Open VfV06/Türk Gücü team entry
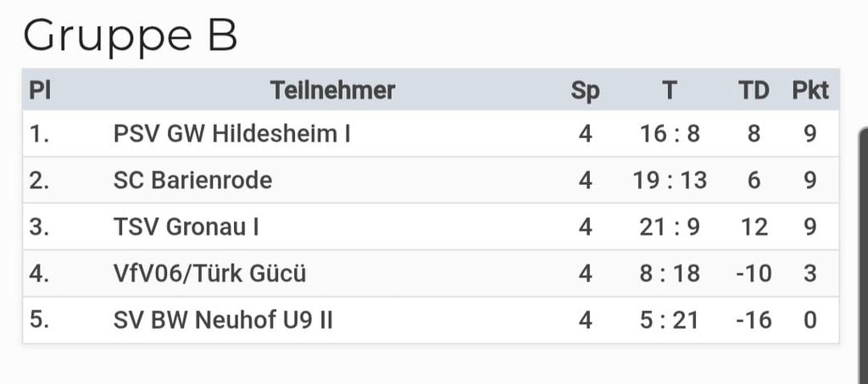The width and height of the screenshot is (868, 384). coord(209,273)
